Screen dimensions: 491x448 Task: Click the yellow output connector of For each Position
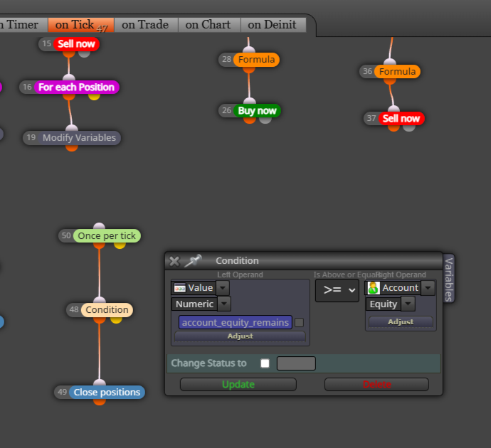tap(94, 97)
